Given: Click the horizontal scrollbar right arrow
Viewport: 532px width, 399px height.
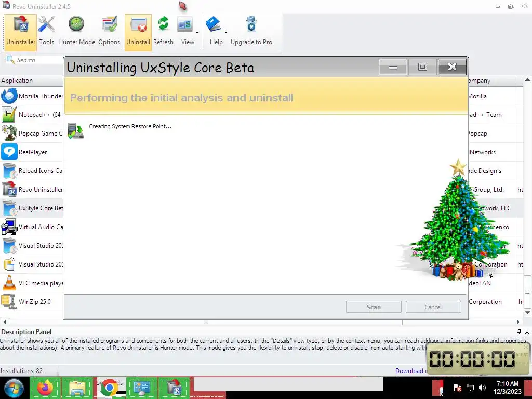Looking at the screenshot, I should [518, 322].
